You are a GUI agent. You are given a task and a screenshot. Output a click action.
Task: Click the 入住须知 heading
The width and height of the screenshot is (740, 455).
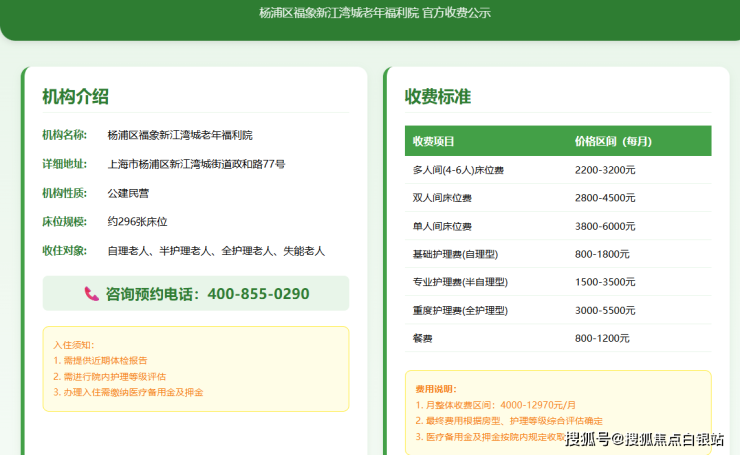pyautogui.click(x=74, y=345)
